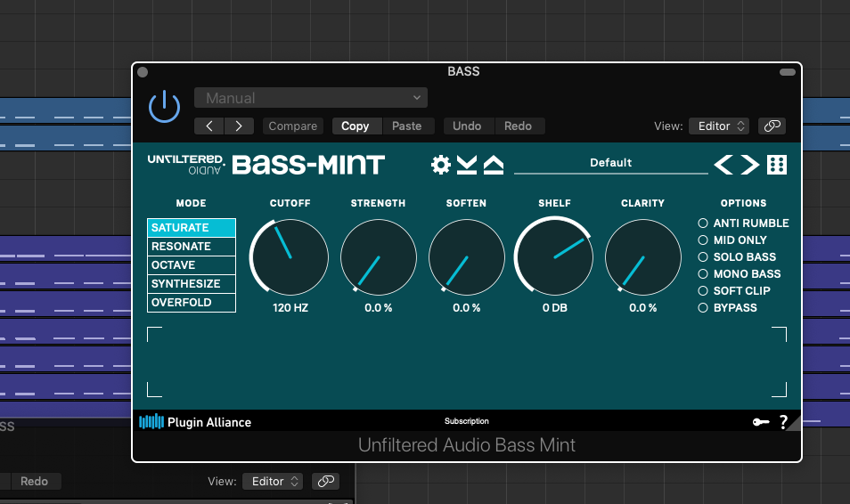
Task: Enable ANTI RUMBLE option
Action: coord(743,224)
